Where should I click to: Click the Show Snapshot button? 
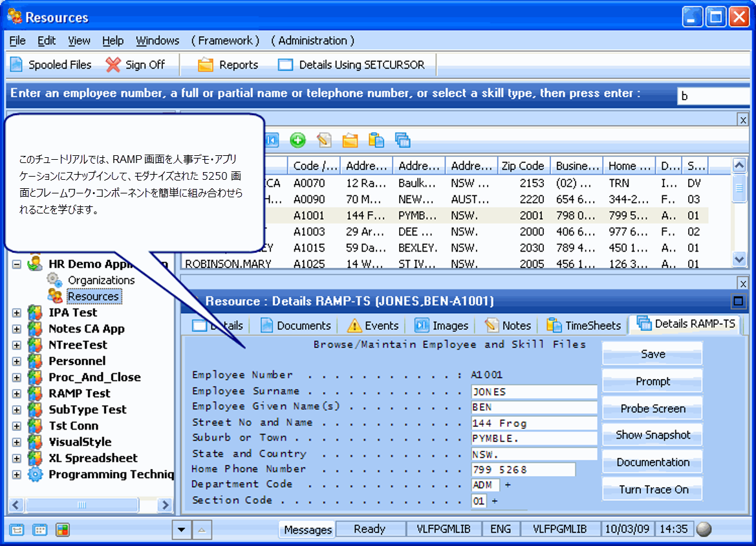pos(653,435)
